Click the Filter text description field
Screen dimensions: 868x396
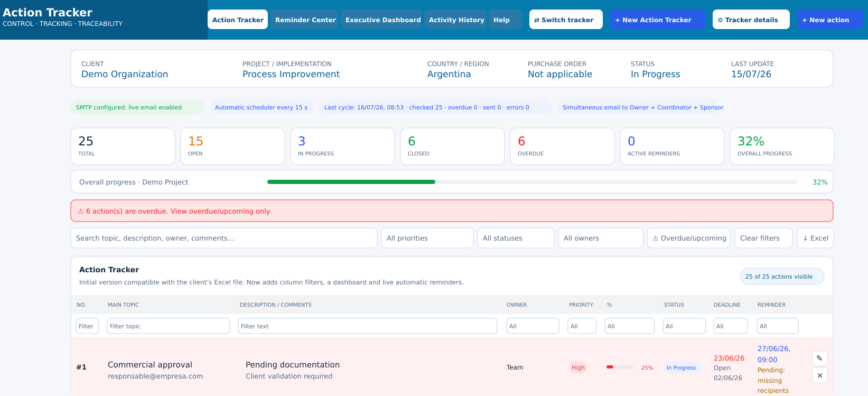[x=368, y=326]
